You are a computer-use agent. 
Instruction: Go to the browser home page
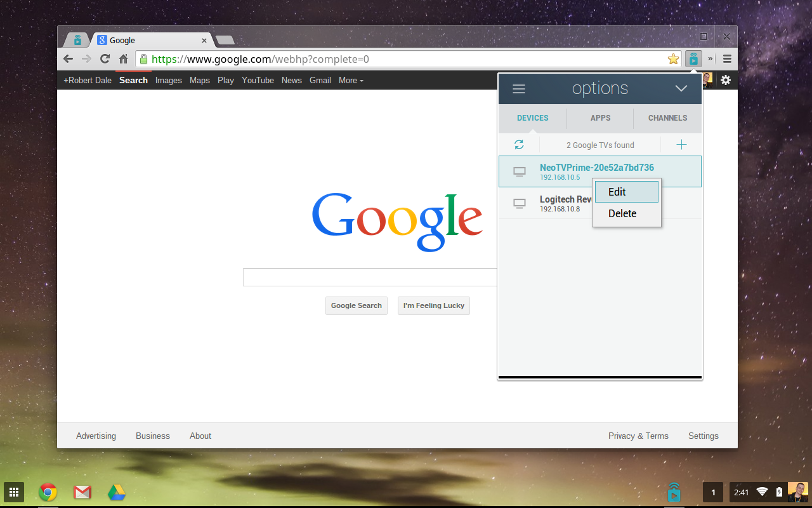point(123,58)
